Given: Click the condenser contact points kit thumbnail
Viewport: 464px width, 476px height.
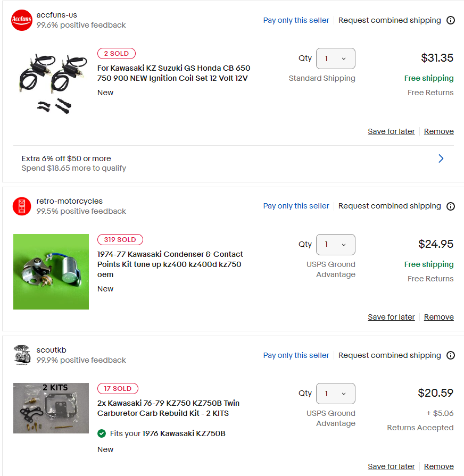Looking at the screenshot, I should [x=51, y=272].
